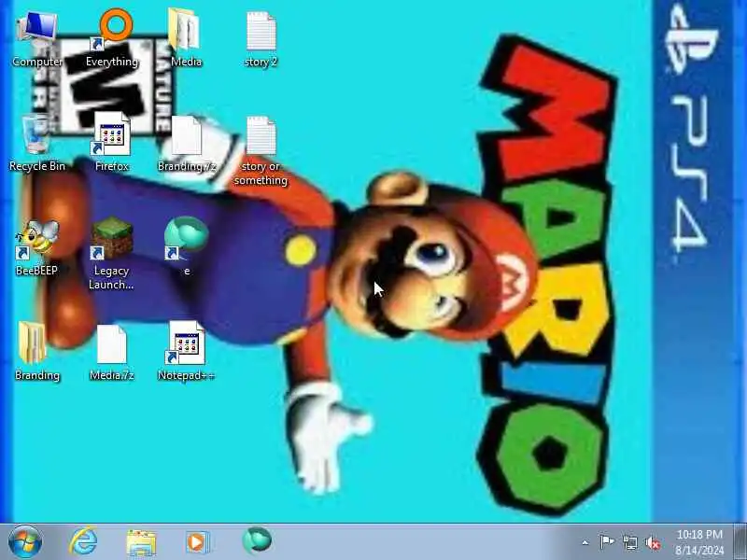
Task: Open the Recycle Bin
Action: click(37, 144)
